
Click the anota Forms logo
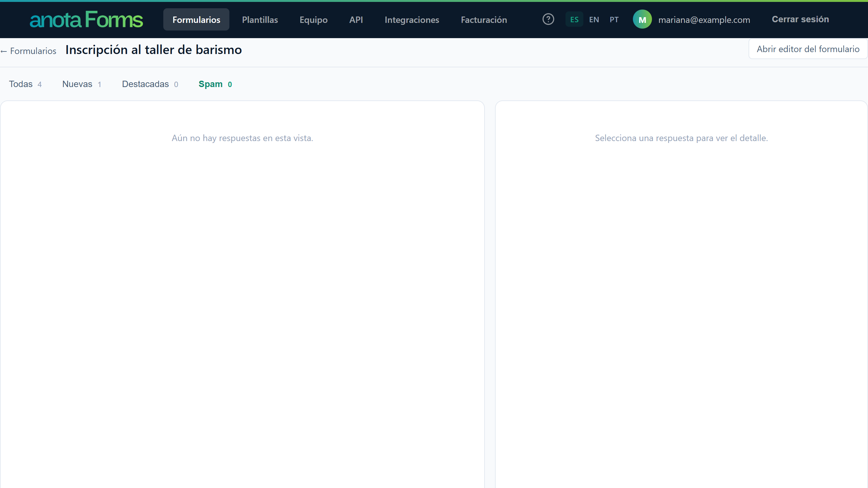point(86,20)
